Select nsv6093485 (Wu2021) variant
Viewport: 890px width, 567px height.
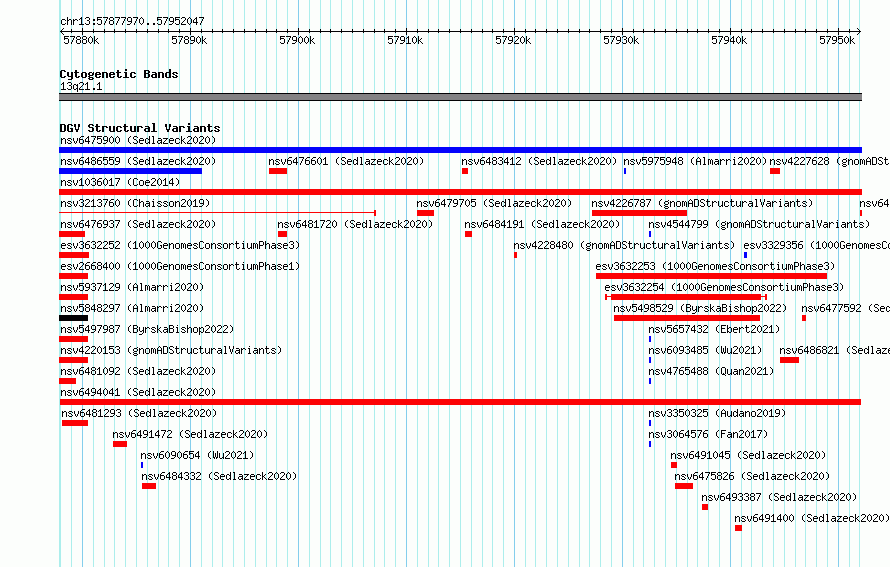pos(706,350)
